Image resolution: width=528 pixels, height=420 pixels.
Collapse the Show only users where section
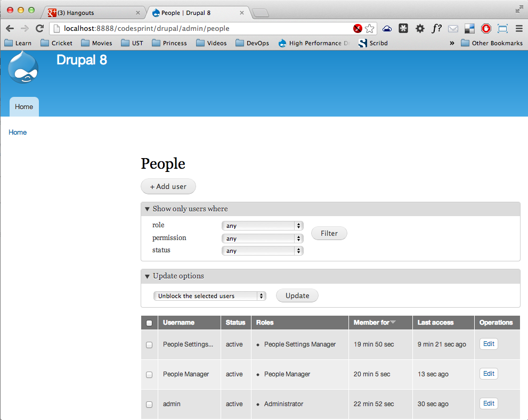pos(147,209)
